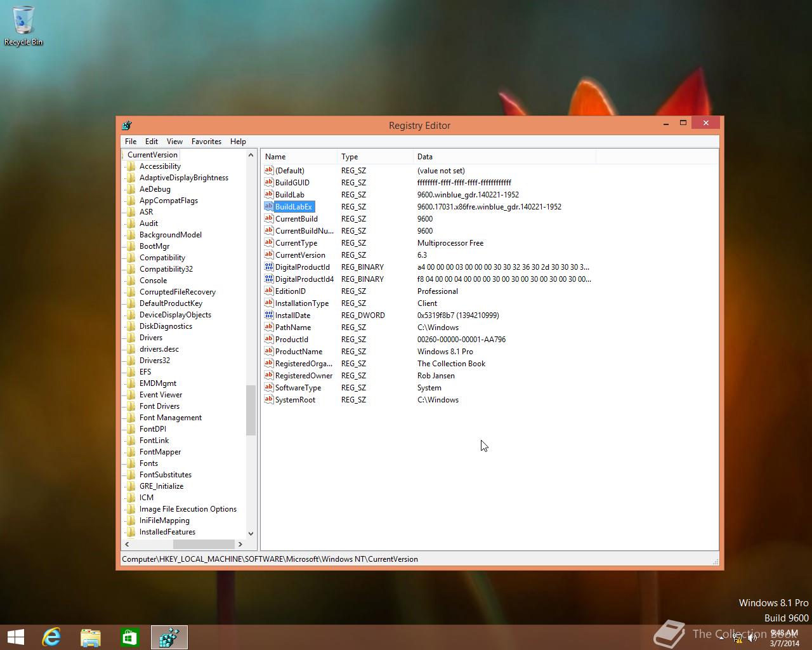
Task: Select the Image File Execution Options key
Action: (188, 509)
